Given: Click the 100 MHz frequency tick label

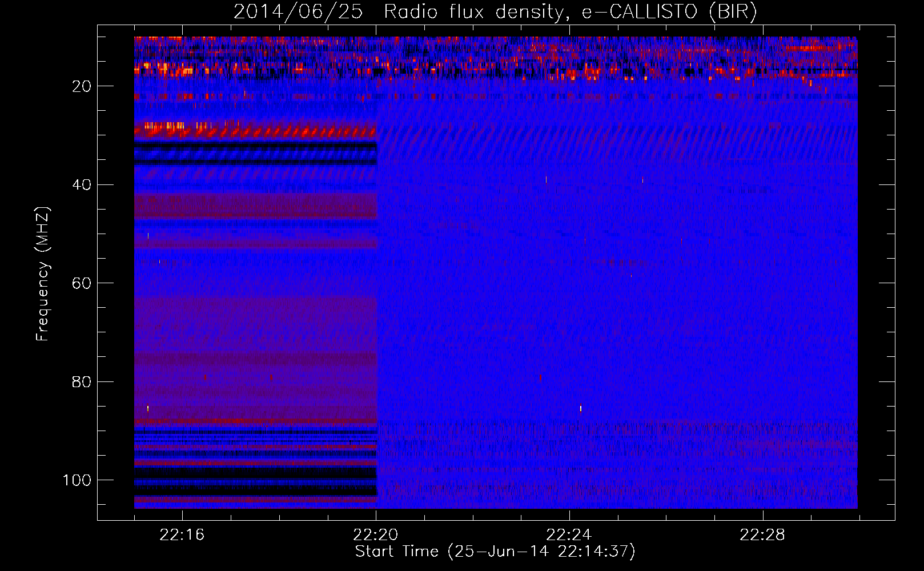Looking at the screenshot, I should click(x=77, y=480).
